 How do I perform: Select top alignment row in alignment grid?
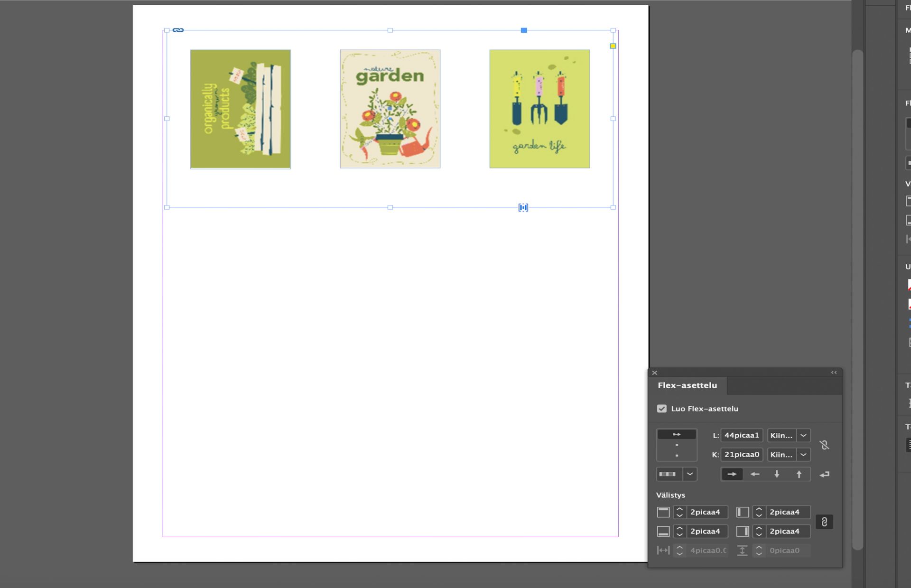pos(677,434)
